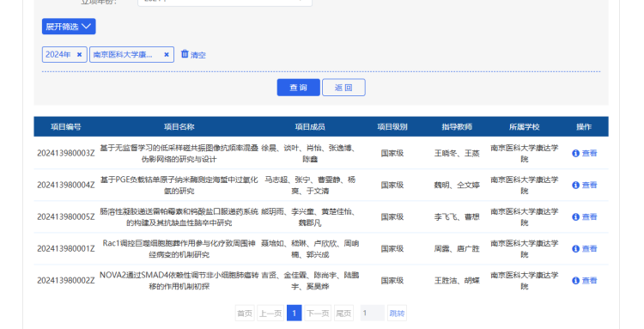Click the 2024年 filter tag label

[x=58, y=54]
